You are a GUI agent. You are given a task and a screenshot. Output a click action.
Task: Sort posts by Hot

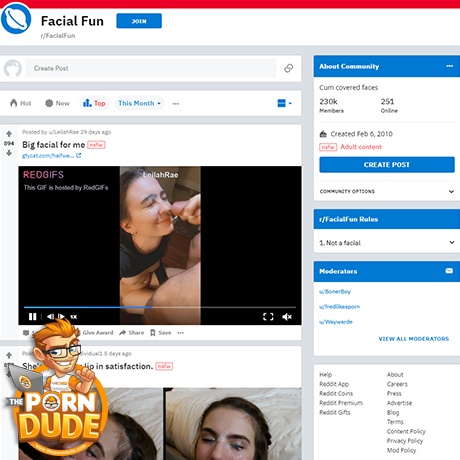point(21,103)
